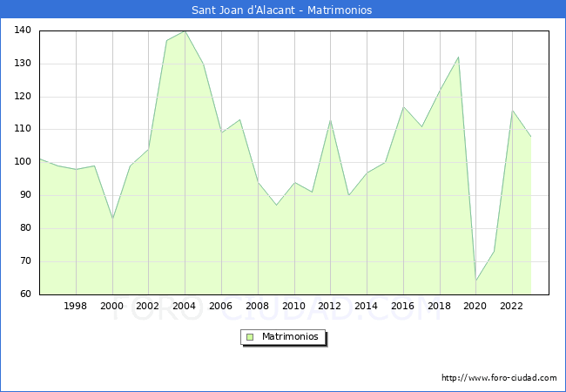566x392 pixels.
Task: Select the 2006 x-axis label
Action: point(221,306)
